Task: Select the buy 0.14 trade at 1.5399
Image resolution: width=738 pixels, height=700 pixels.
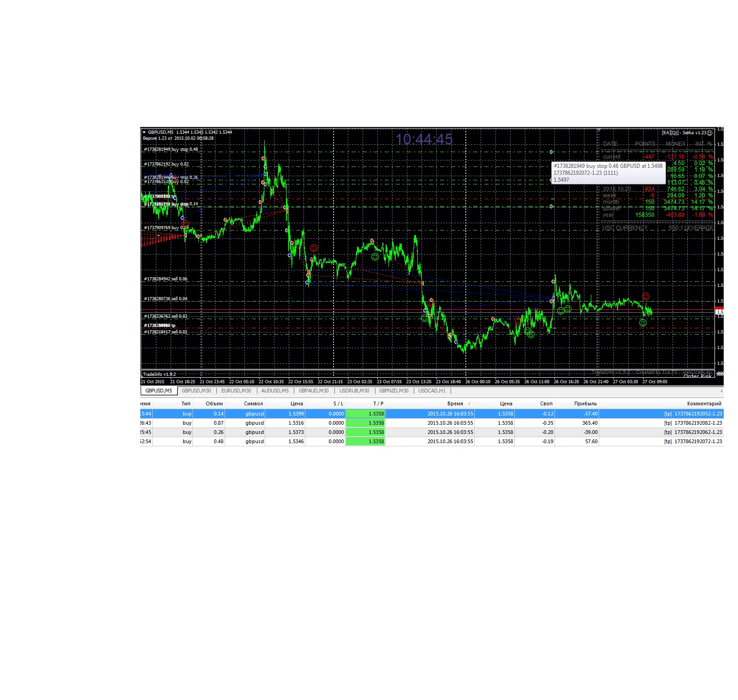Action: 432,414
